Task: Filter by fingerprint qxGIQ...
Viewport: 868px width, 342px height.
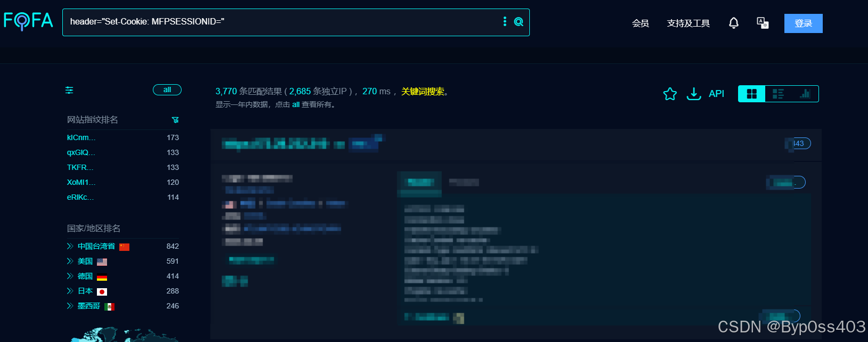Action: (81, 152)
